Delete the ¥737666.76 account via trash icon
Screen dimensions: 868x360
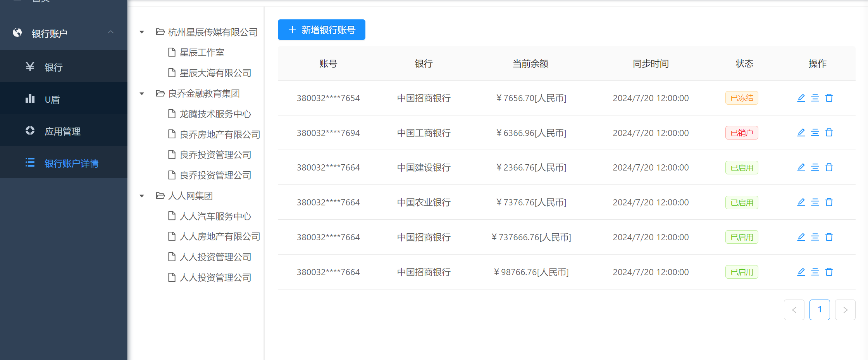(829, 237)
